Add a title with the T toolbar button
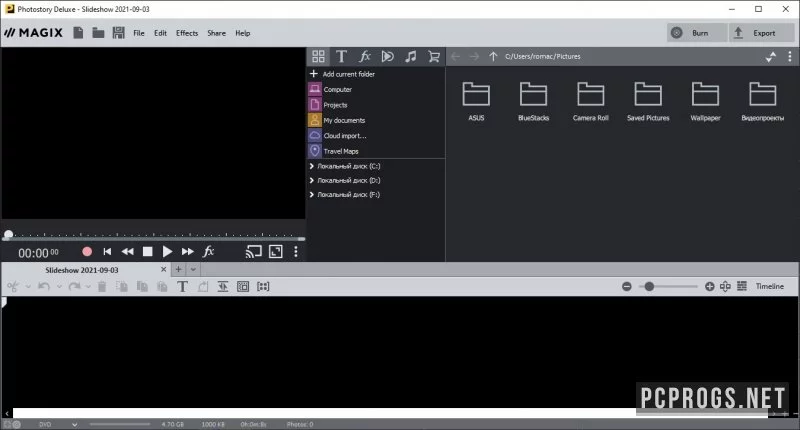Viewport: 800px width, 430px height. 182,287
